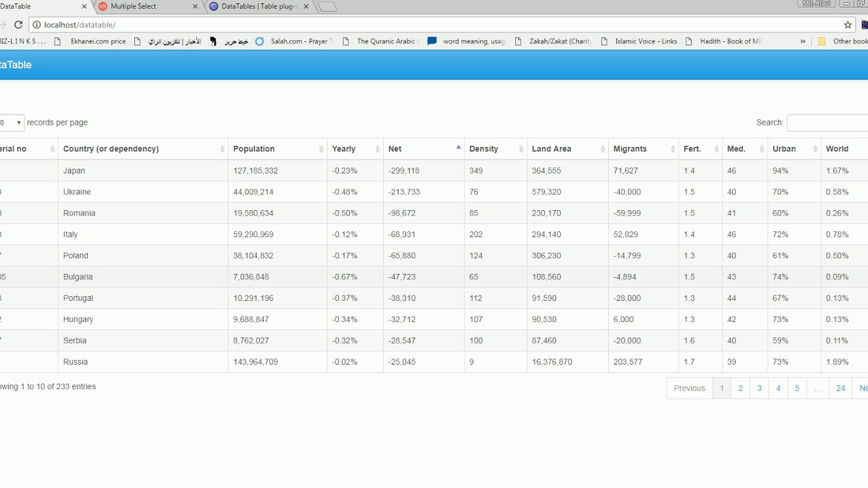Viewport: 868px width, 488px height.
Task: Reload the page with browser refresh icon
Action: coord(18,24)
